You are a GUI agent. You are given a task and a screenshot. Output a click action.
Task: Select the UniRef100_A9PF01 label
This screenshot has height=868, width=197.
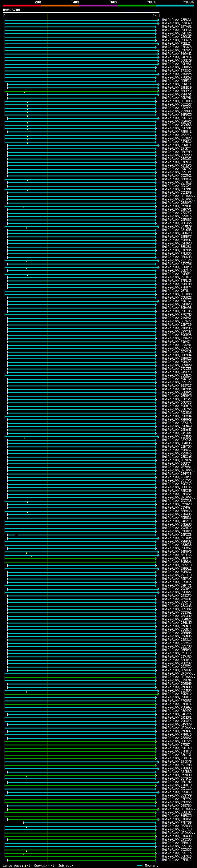[176, 94]
